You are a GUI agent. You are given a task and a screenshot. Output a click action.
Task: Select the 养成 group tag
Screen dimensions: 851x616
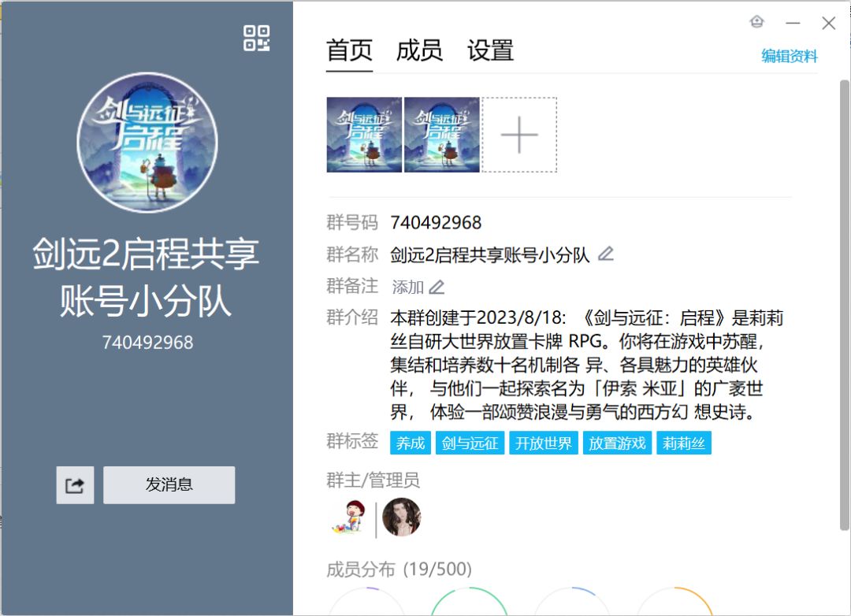pos(411,443)
